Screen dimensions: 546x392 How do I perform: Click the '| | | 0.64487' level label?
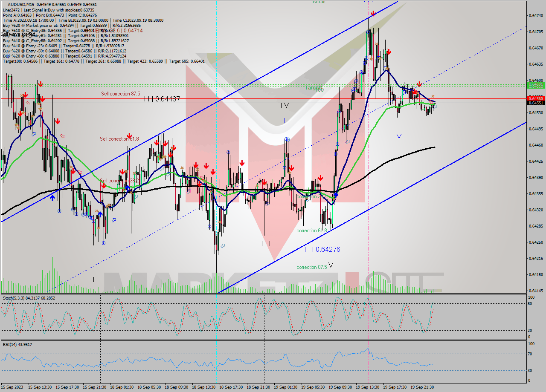[162, 99]
